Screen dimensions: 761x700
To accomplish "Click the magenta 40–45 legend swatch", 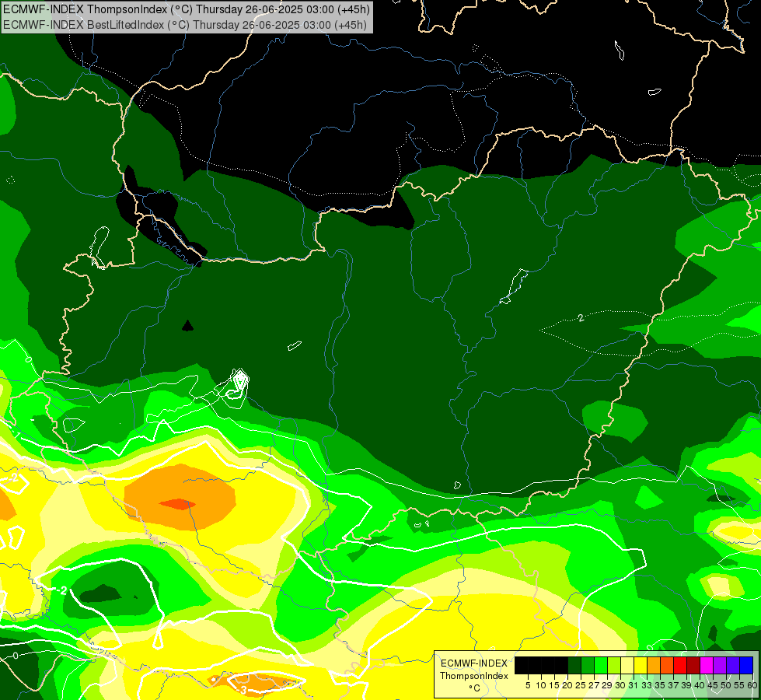I will [706, 665].
